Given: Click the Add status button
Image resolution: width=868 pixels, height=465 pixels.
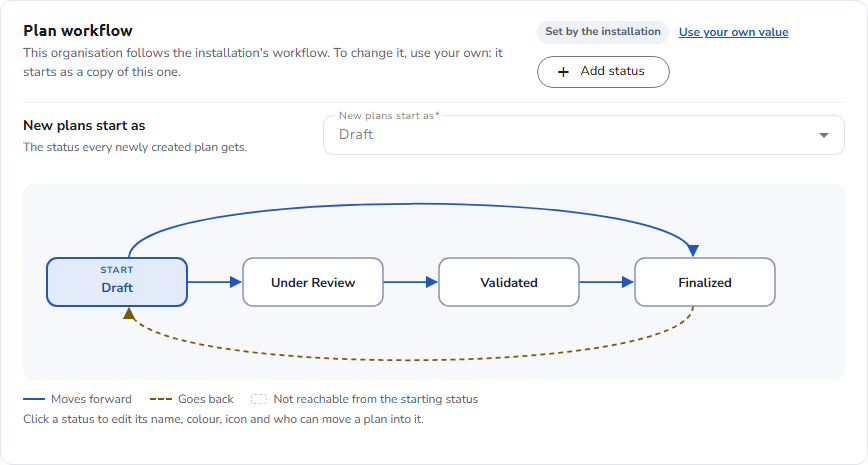Looking at the screenshot, I should (x=603, y=71).
